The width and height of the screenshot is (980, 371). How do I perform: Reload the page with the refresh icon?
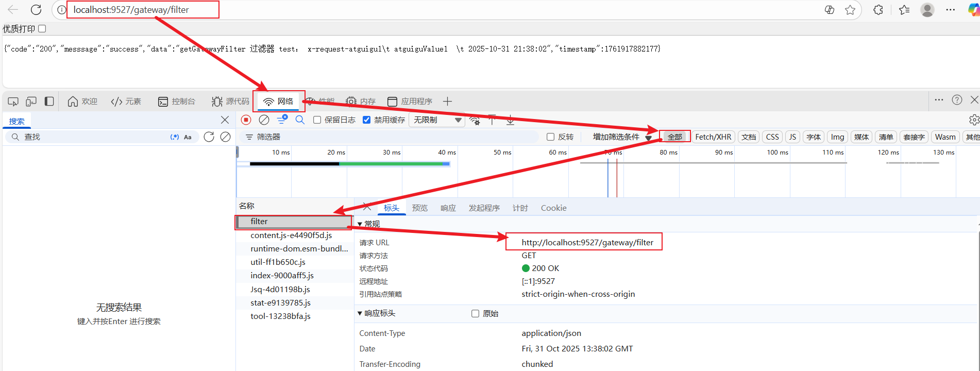36,9
